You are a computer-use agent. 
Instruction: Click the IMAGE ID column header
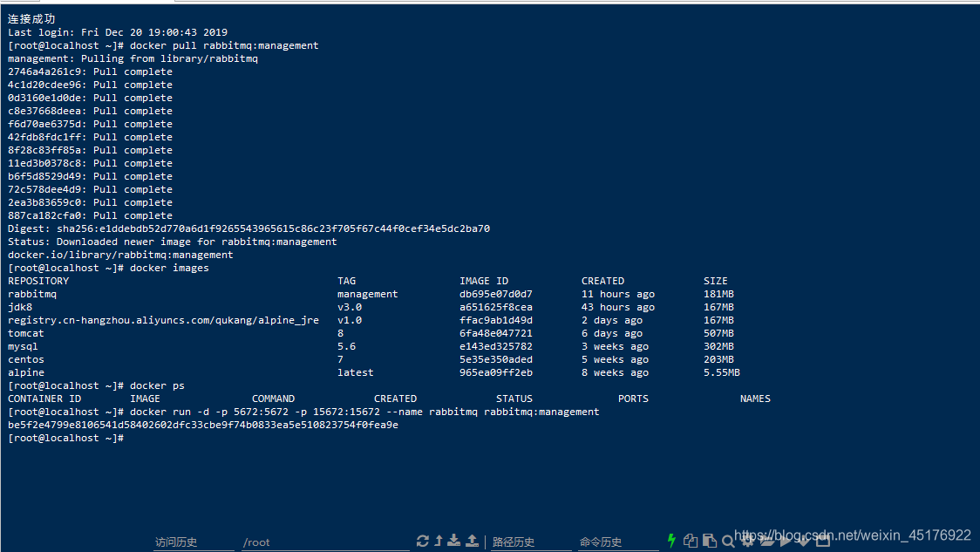484,282
